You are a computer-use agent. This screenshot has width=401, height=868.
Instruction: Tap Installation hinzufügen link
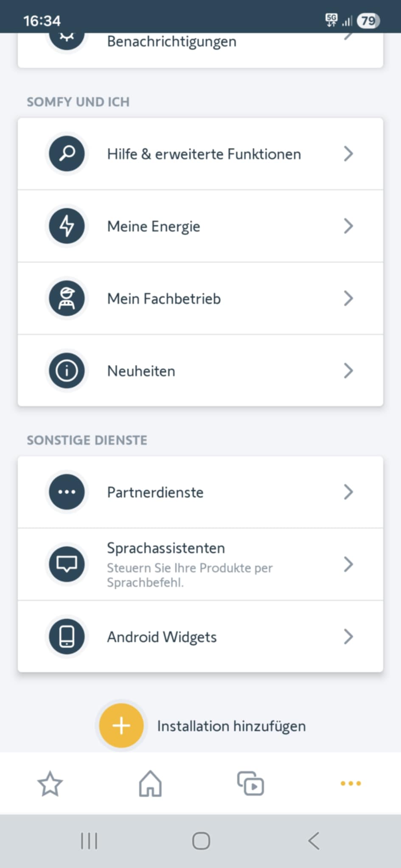231,726
